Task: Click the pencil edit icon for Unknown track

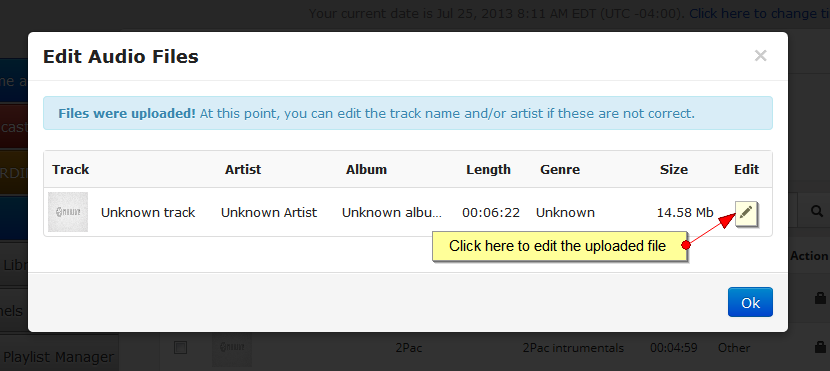Action: pyautogui.click(x=747, y=214)
